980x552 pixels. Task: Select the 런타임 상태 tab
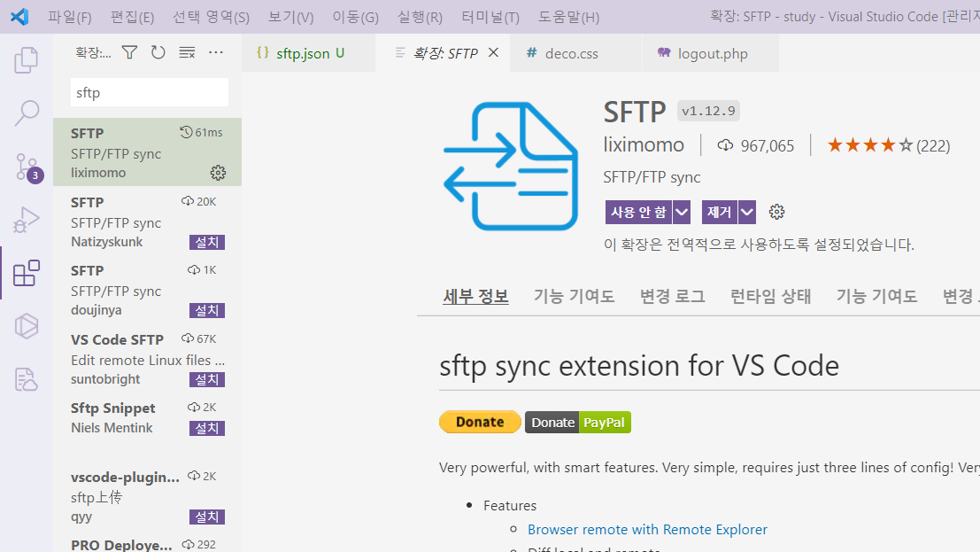click(770, 296)
